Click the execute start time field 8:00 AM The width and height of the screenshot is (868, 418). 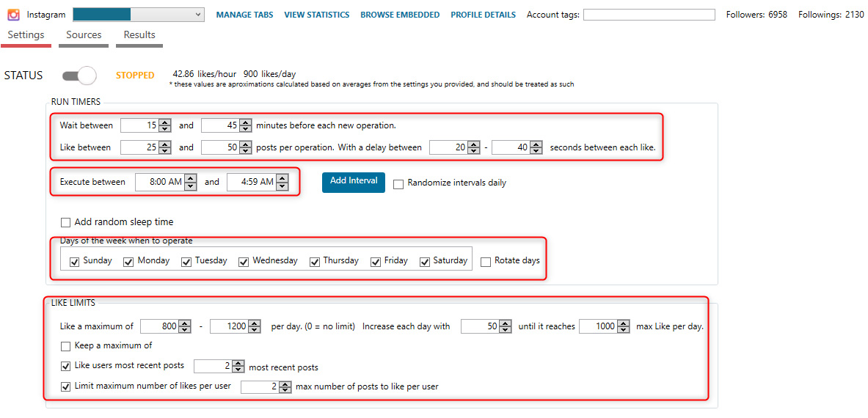click(x=159, y=182)
